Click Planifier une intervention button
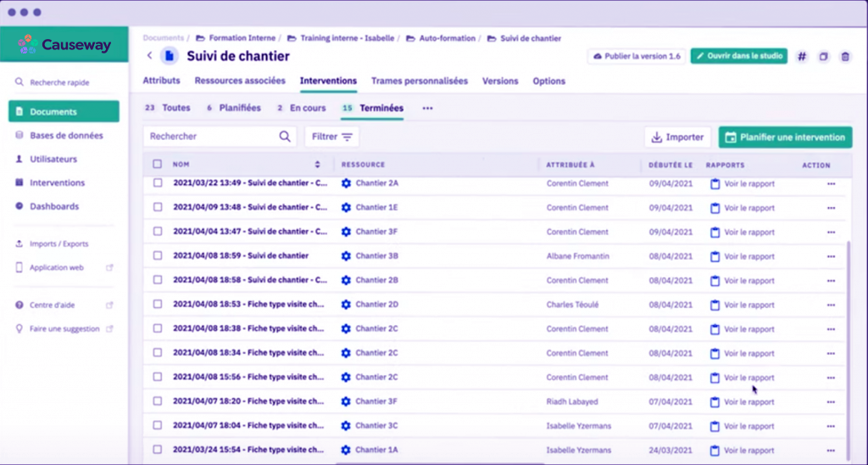The height and width of the screenshot is (465, 868). [785, 137]
